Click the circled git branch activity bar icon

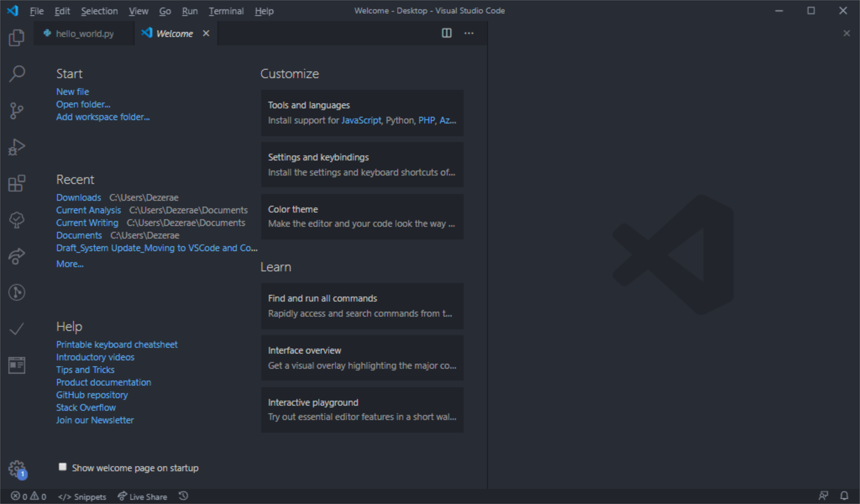click(16, 292)
